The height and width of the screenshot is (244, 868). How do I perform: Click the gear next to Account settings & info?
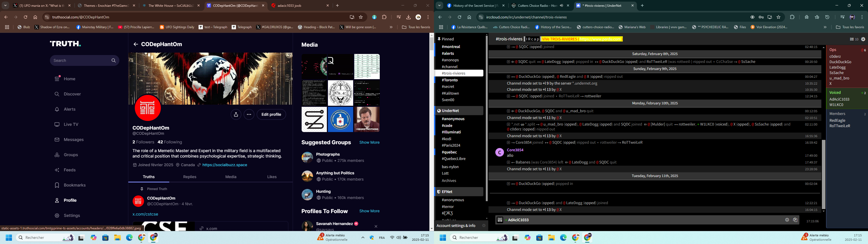point(484,226)
